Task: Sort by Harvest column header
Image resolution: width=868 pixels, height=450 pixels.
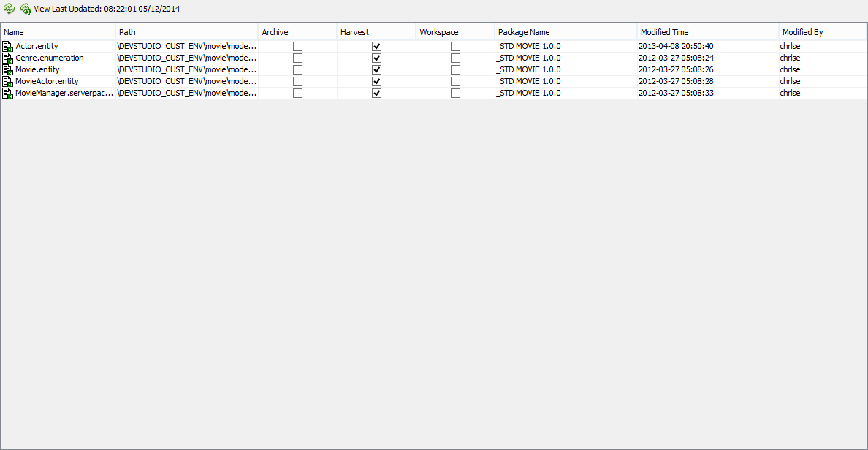Action: [376, 32]
